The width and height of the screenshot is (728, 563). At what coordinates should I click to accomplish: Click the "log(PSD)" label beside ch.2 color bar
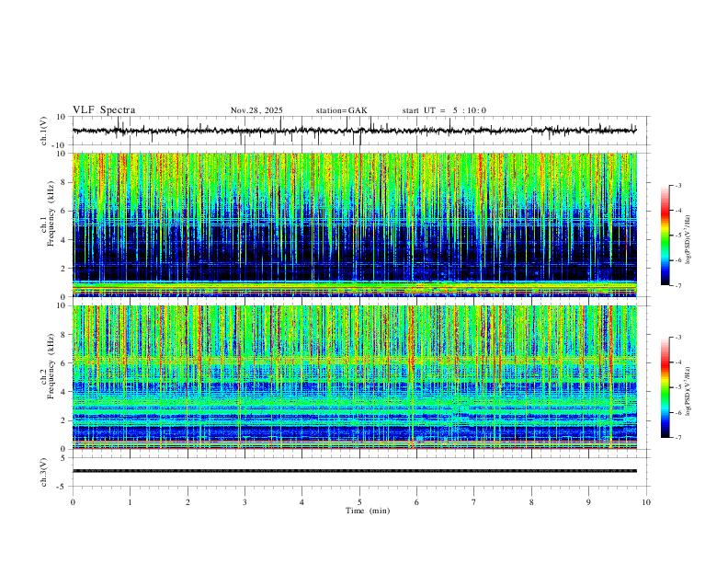(x=688, y=391)
